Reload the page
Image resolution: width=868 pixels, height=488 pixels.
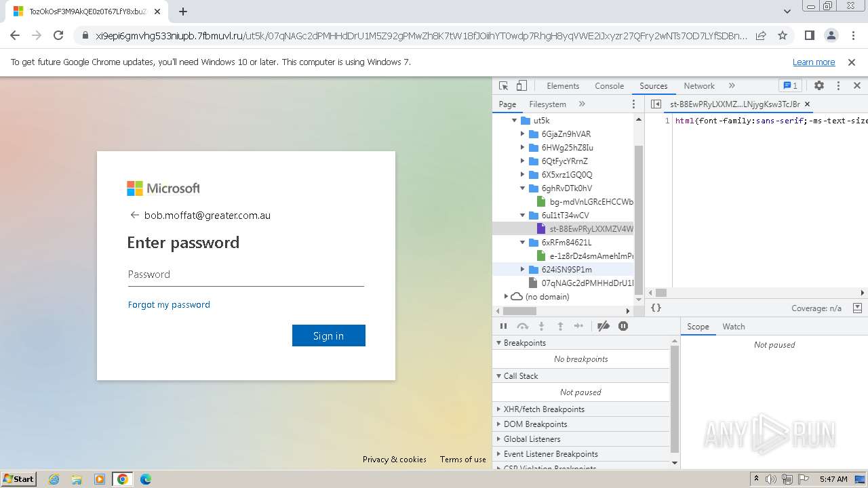[58, 35]
